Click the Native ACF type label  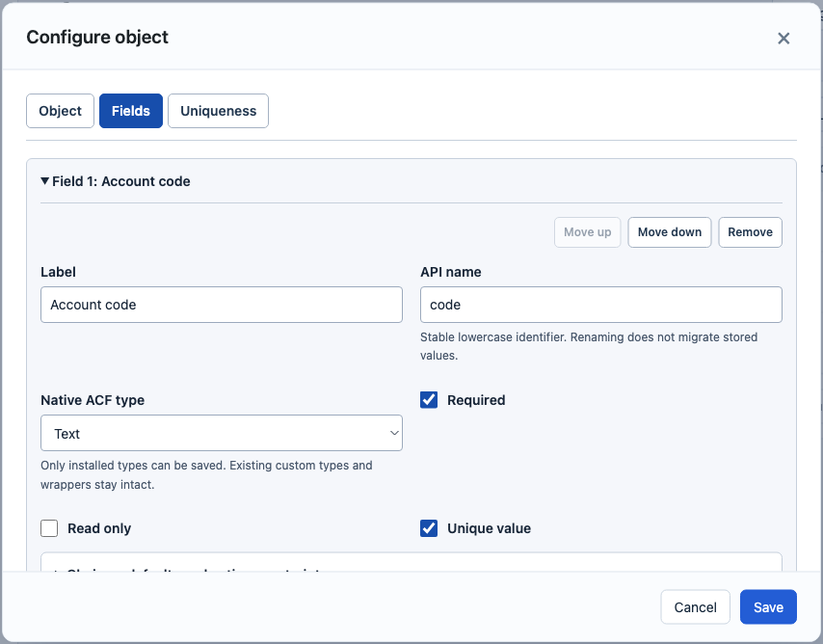[x=93, y=400]
